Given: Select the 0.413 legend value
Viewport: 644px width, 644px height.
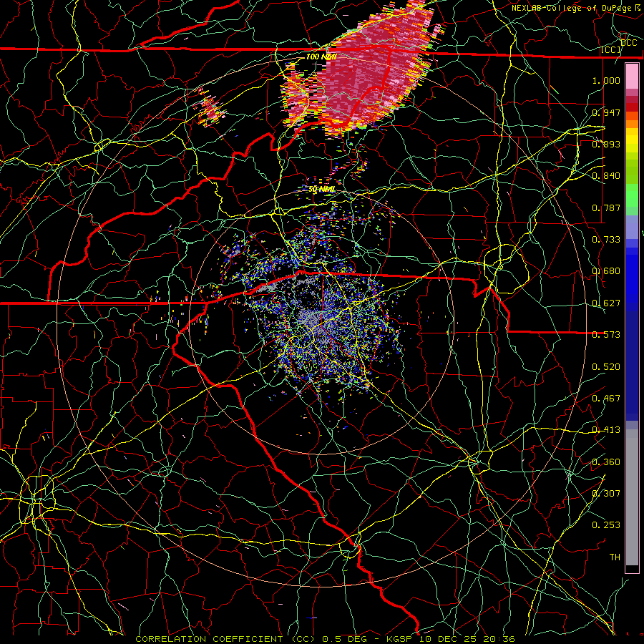Looking at the screenshot, I should click(606, 430).
